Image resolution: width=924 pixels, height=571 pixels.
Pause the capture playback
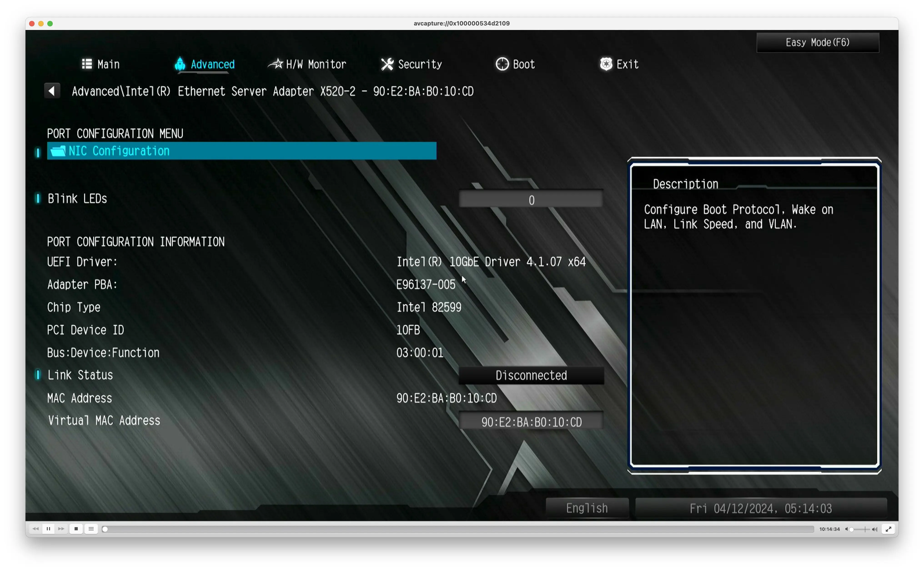(48, 529)
